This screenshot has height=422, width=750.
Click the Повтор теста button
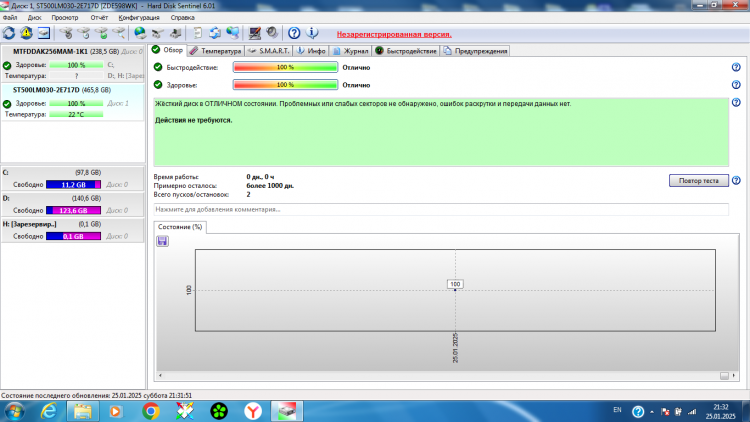pyautogui.click(x=699, y=180)
